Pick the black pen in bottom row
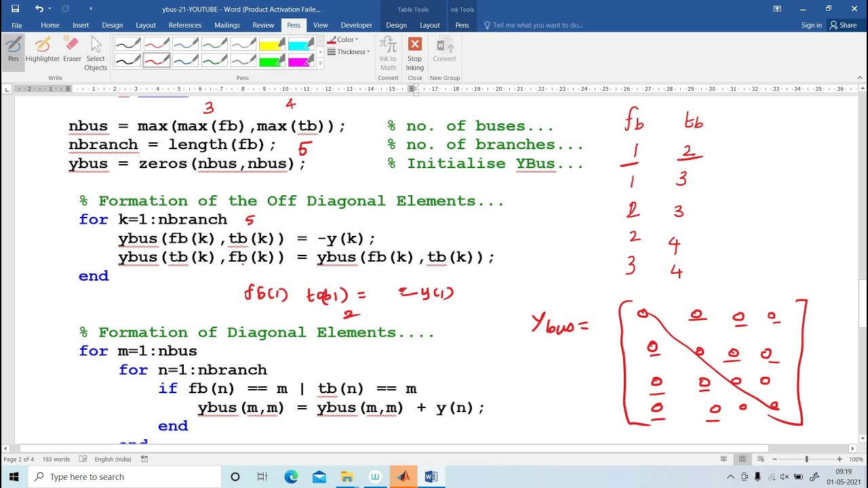 pos(127,60)
